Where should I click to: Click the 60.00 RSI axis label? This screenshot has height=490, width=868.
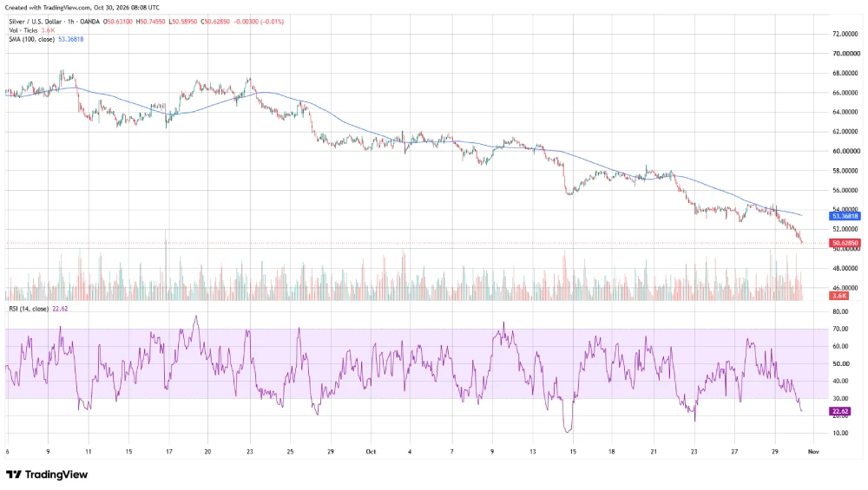(x=840, y=346)
